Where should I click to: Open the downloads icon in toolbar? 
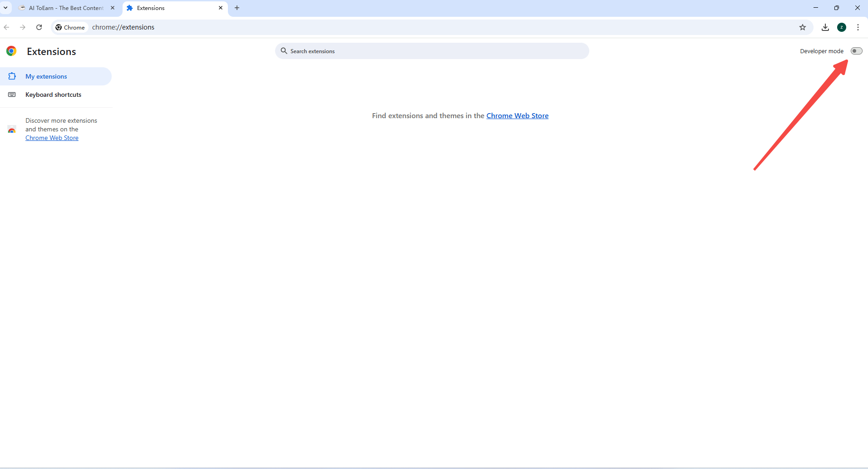tap(825, 27)
